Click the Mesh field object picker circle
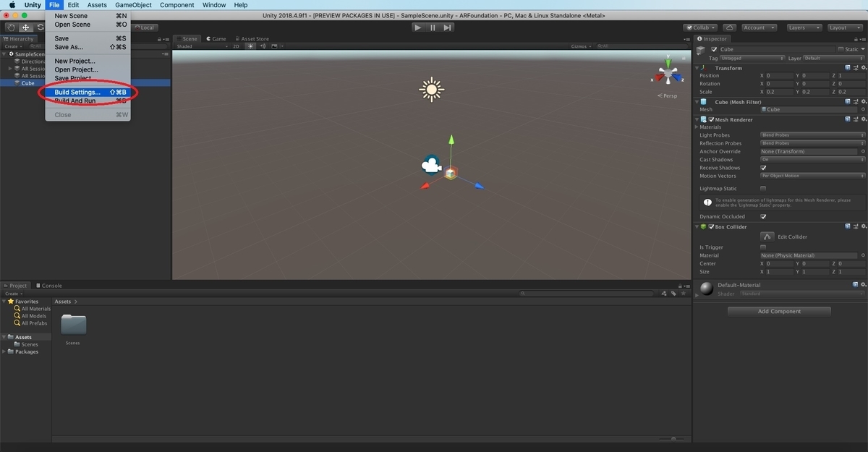 (863, 109)
